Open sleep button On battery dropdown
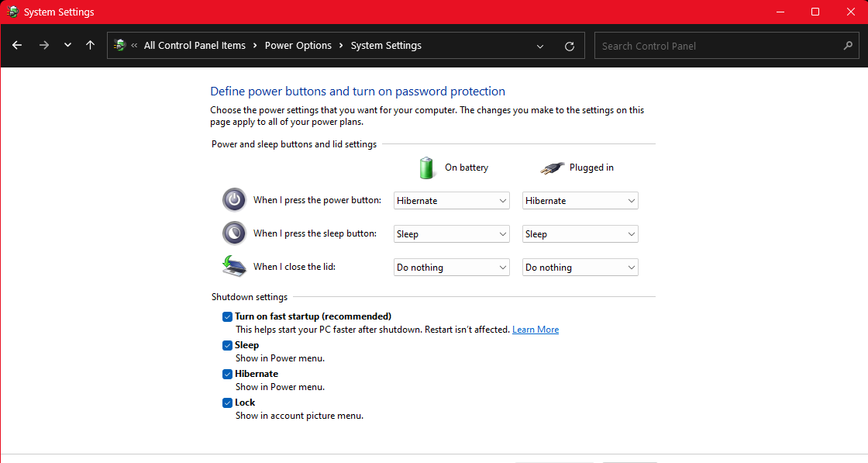This screenshot has height=463, width=868. pyautogui.click(x=451, y=233)
